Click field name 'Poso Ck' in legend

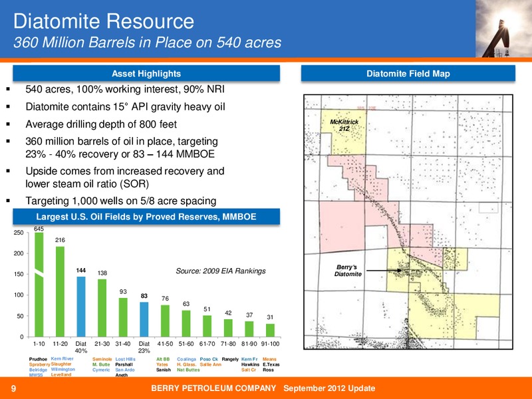[209, 359]
